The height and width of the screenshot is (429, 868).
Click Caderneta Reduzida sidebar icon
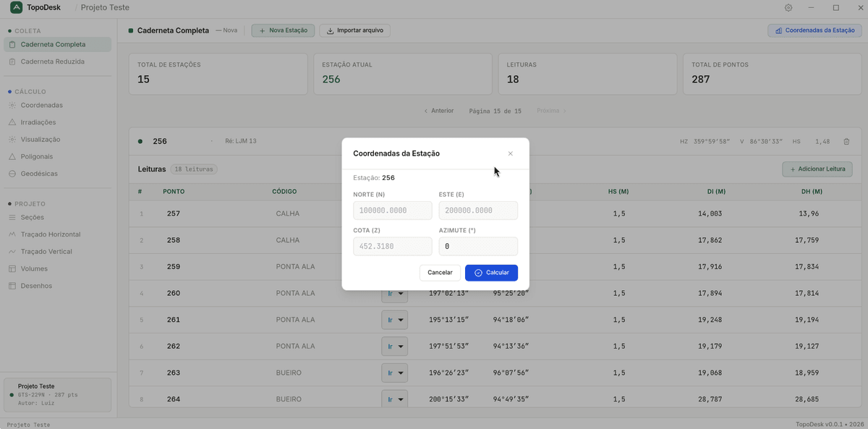12,61
